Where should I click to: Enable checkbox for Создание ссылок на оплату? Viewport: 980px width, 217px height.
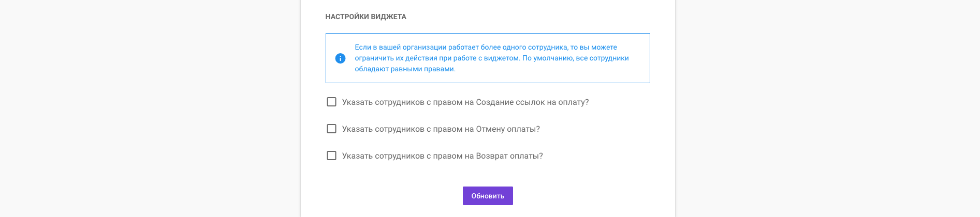[331, 102]
